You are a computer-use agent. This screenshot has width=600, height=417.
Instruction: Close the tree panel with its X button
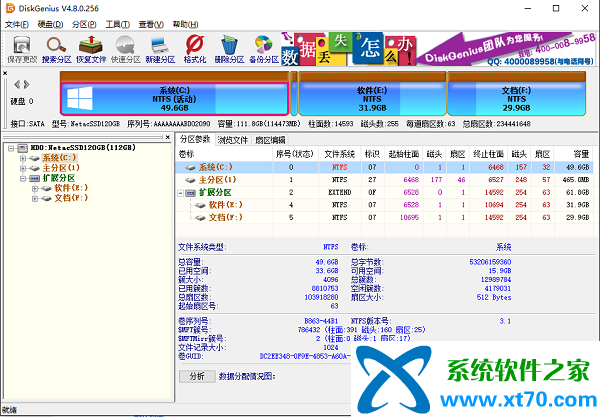(168, 137)
